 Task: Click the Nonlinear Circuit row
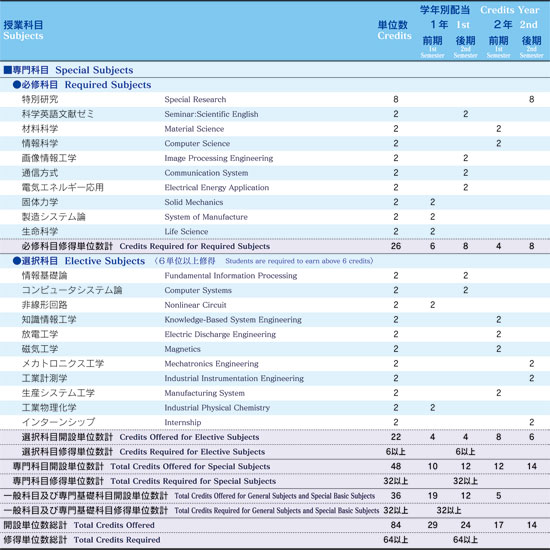[x=275, y=305]
